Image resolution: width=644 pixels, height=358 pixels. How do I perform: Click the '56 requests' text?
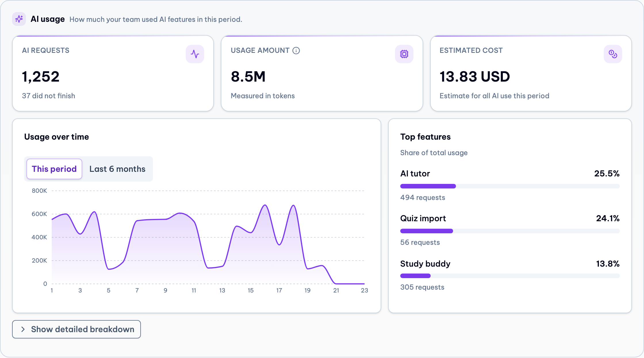420,242
